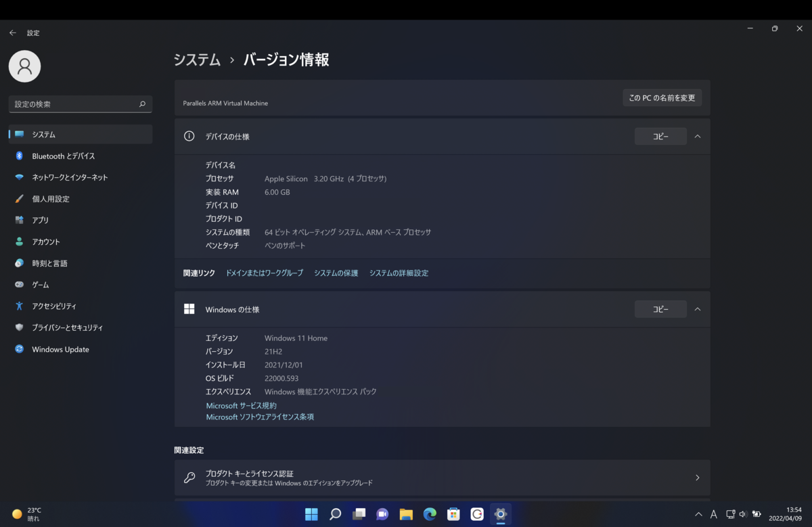The width and height of the screenshot is (812, 527).
Task: Open Bluetooth とデバイス settings
Action: coord(81,156)
